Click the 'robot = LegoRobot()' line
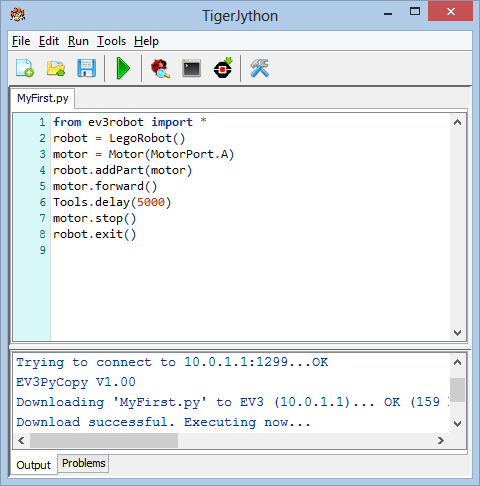The image size is (480, 486). coord(119,138)
